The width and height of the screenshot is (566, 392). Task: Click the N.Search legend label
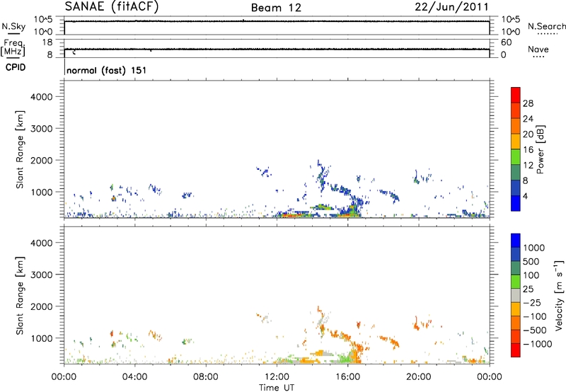click(x=546, y=26)
